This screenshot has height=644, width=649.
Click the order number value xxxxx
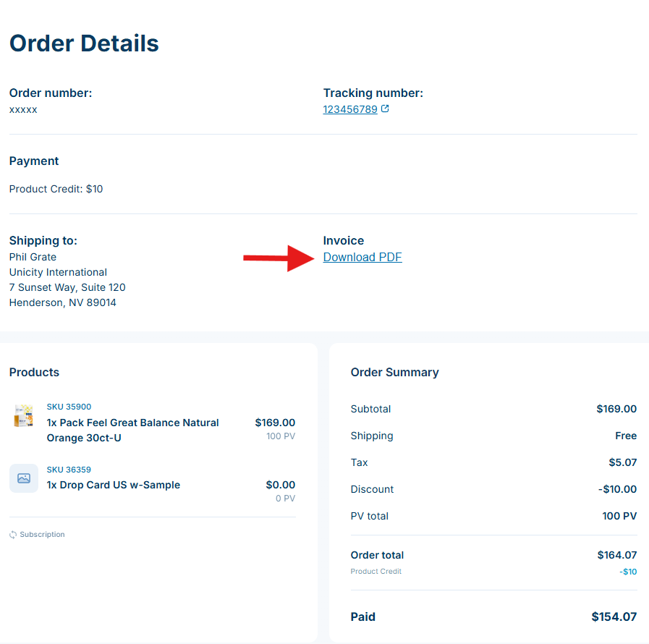[23, 110]
